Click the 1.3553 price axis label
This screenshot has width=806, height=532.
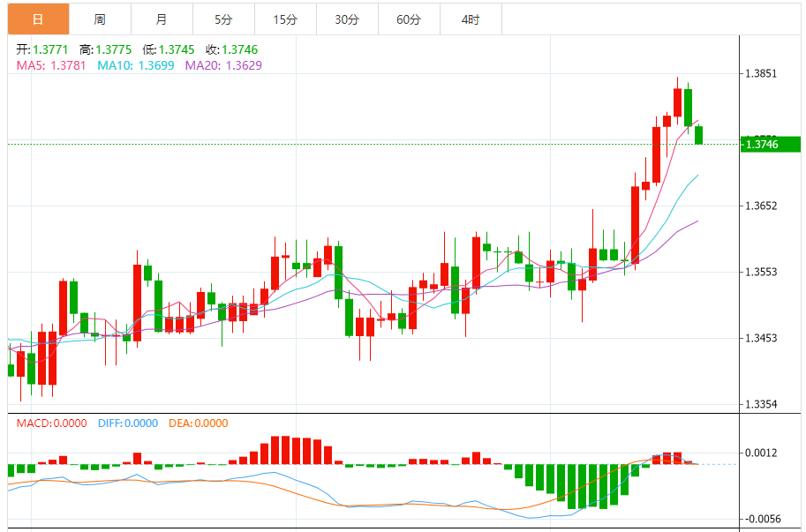[761, 272]
